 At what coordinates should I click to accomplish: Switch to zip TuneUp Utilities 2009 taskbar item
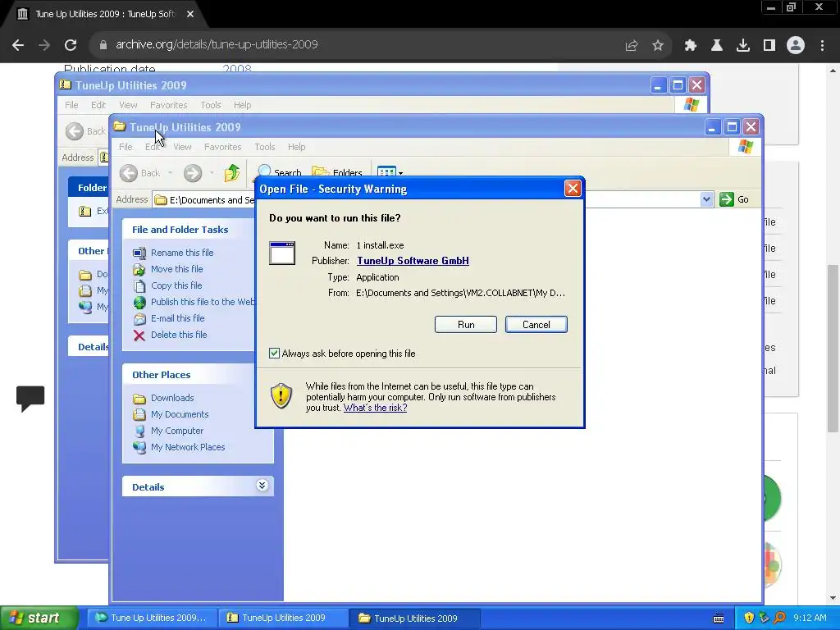point(283,618)
